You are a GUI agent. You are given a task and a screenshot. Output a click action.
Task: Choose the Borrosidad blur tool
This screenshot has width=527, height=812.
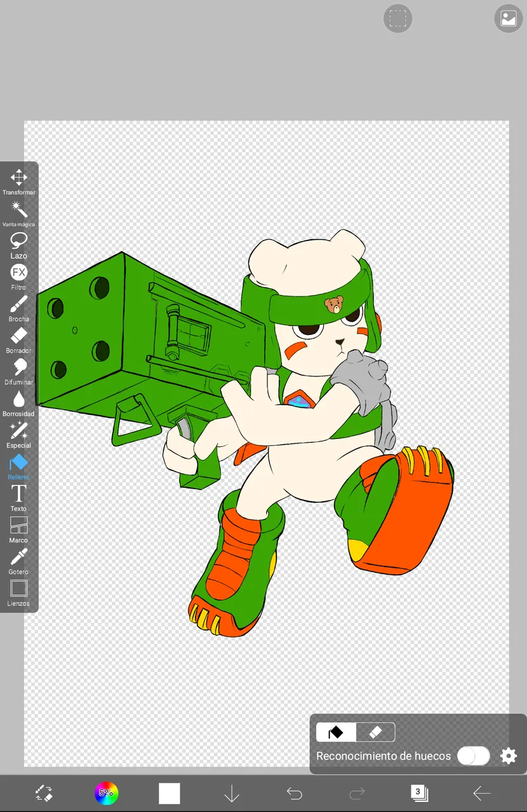point(18,403)
